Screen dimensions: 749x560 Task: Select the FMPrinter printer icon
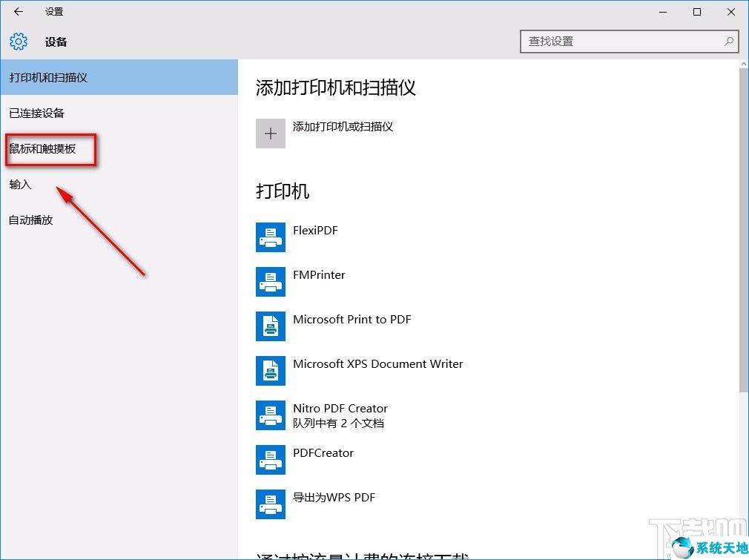[x=271, y=281]
